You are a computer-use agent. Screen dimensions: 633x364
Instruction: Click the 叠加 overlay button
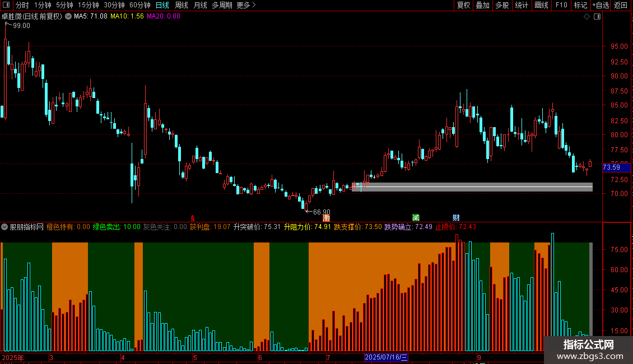point(482,5)
